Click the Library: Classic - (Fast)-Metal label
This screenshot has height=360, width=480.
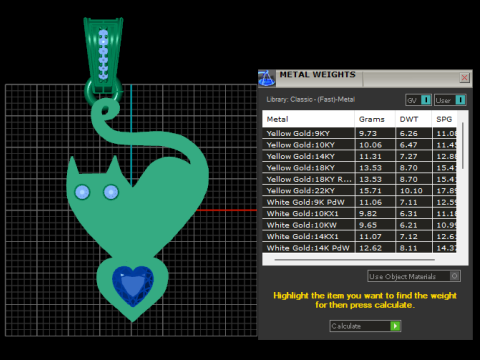click(311, 99)
